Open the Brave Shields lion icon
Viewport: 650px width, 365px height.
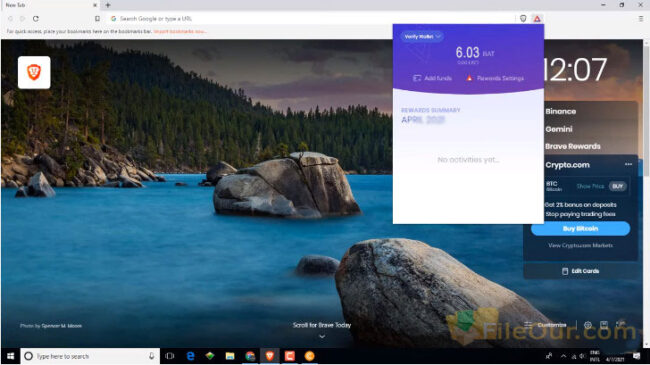pos(523,19)
